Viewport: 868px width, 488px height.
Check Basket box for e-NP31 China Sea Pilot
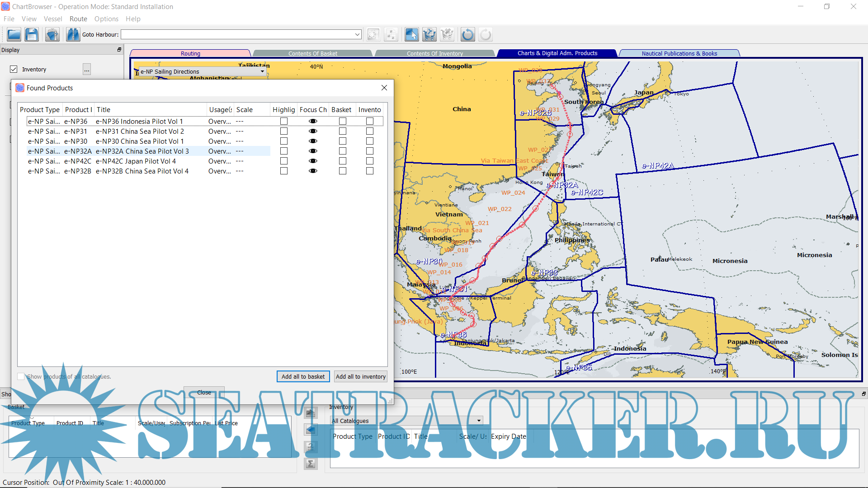(x=343, y=131)
